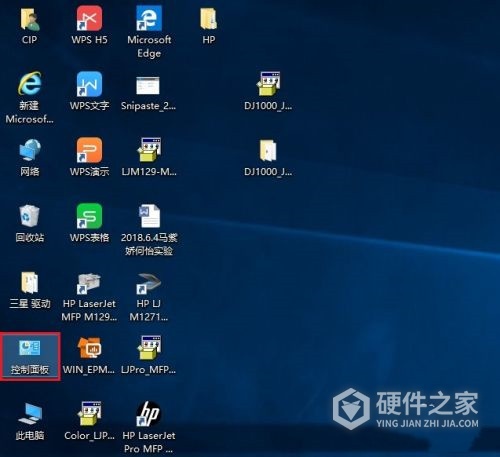The width and height of the screenshot is (500, 457).
Task: Open the 此电脑 This PC icon
Action: pyautogui.click(x=30, y=414)
